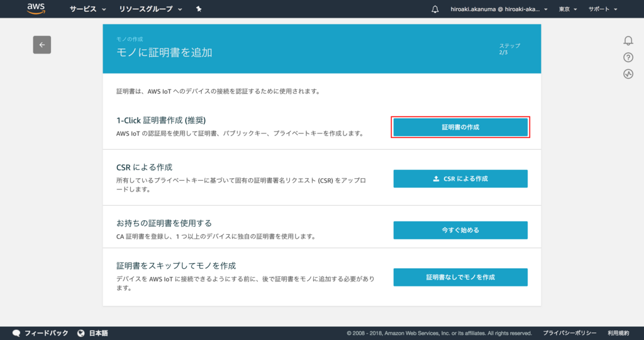Click the フィードバック link in footer
Viewport: 644px width, 340px height.
coord(40,333)
